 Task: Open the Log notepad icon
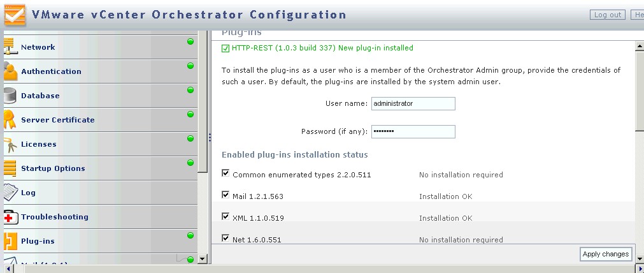coord(10,193)
